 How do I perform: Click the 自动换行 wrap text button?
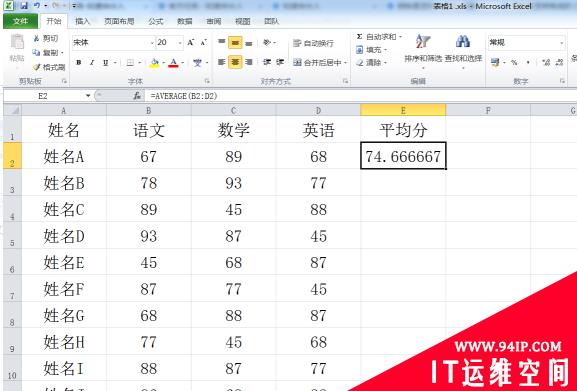click(314, 43)
